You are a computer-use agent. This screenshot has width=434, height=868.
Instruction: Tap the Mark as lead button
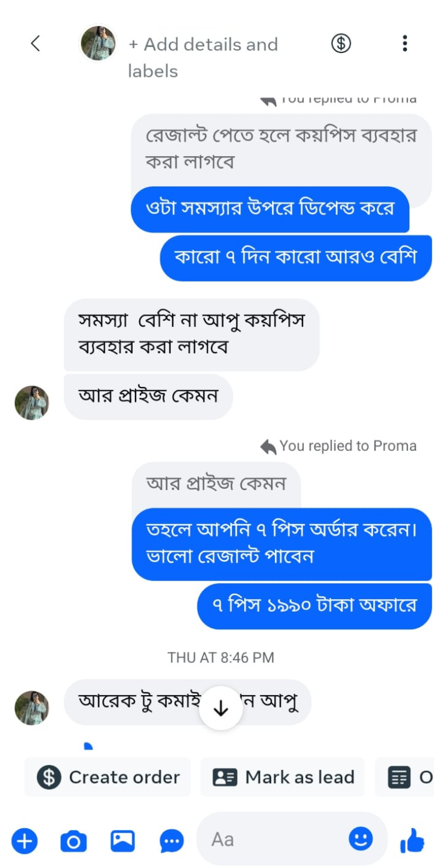(x=283, y=777)
